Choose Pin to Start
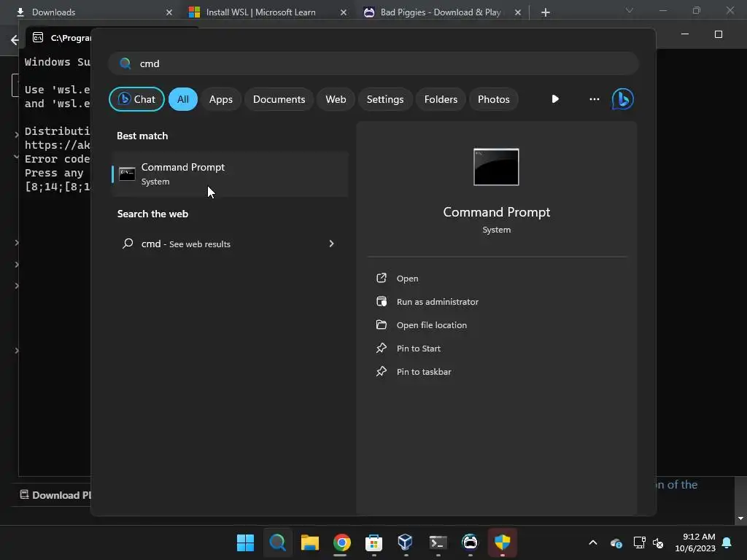747x560 pixels. [x=418, y=349]
